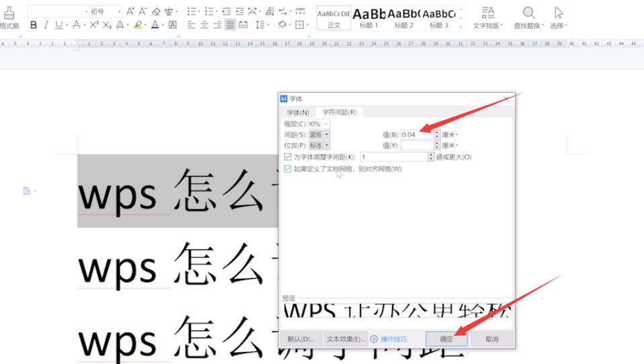Click the 格式刷 format painter icon
The width and height of the screenshot is (644, 364).
9,17
